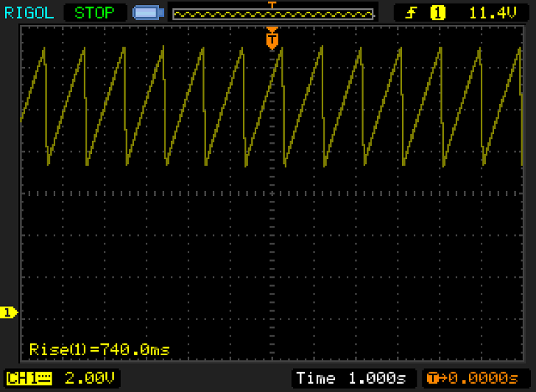
Task: Click the orange trigger offset 0.0000s readout
Action: point(472,378)
